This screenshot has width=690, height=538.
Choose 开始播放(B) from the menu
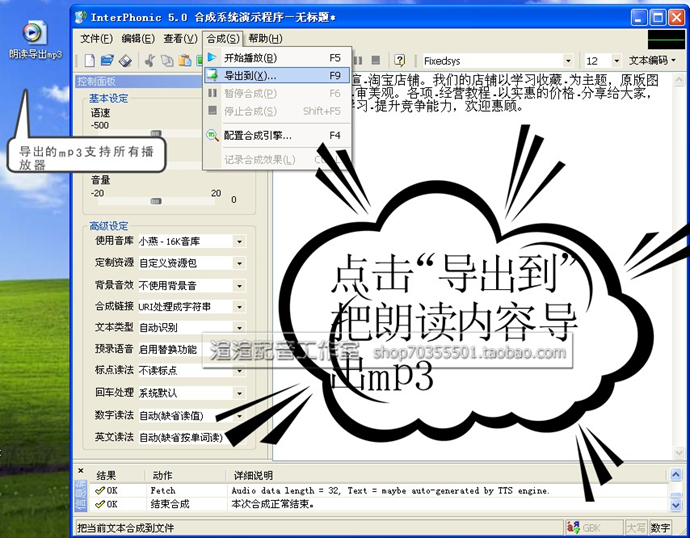coord(277,58)
